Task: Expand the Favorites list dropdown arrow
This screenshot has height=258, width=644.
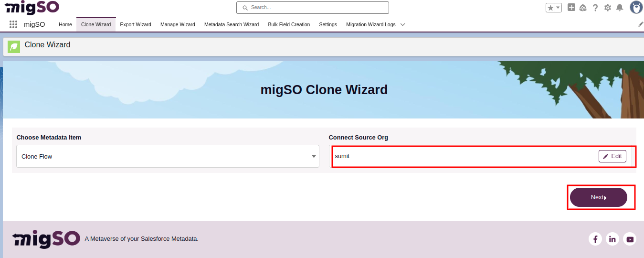Action: 558,8
